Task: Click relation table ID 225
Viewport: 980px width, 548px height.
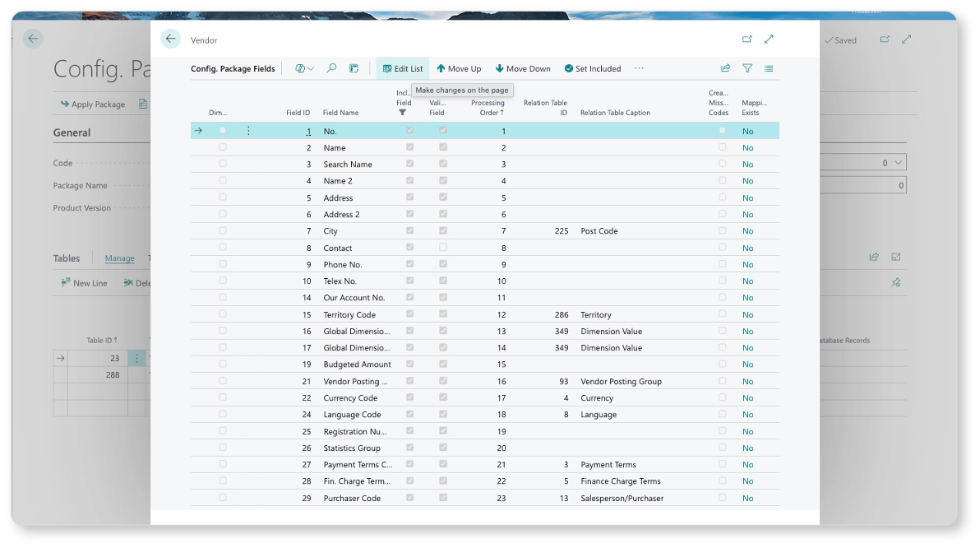Action: (562, 231)
